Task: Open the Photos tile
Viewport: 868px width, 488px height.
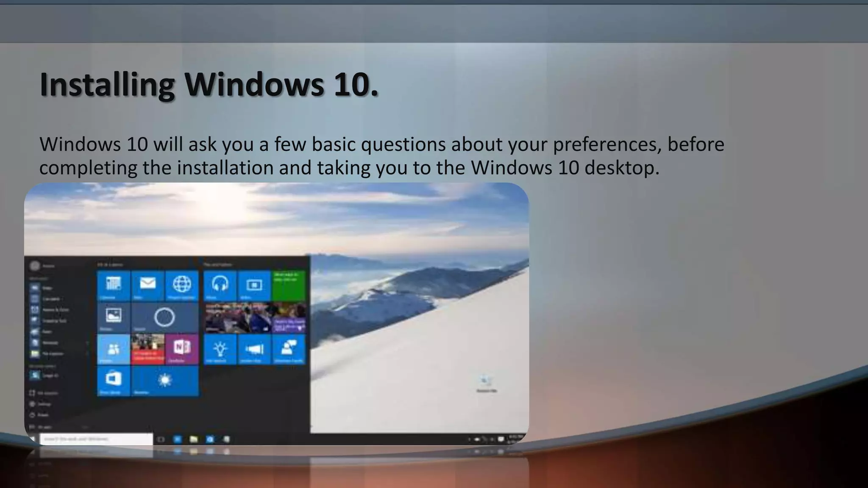Action: 114,317
